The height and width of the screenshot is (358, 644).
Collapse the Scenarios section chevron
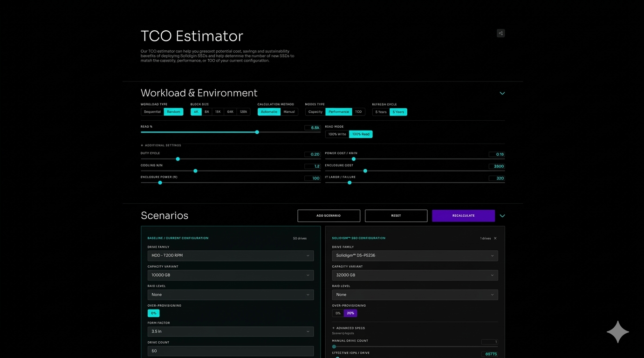(502, 216)
